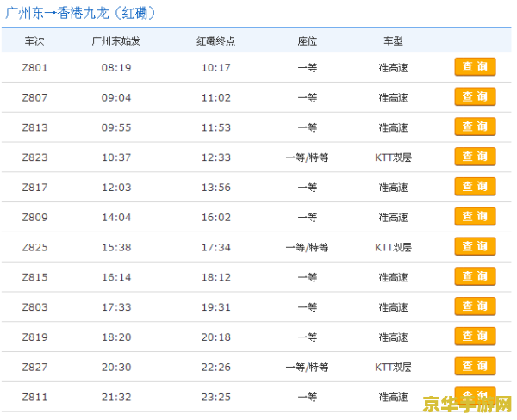Click KTT双层 train type for Z827
The image size is (517, 420).
(393, 367)
